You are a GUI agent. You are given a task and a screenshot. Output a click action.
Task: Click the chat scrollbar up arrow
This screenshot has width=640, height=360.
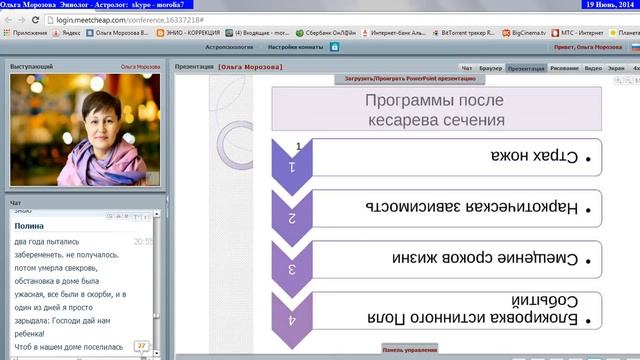pos(157,214)
